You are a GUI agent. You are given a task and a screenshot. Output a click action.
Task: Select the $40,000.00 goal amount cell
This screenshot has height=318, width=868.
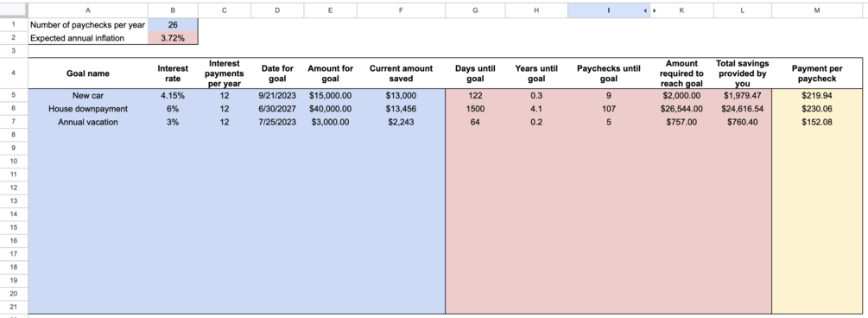coord(331,109)
